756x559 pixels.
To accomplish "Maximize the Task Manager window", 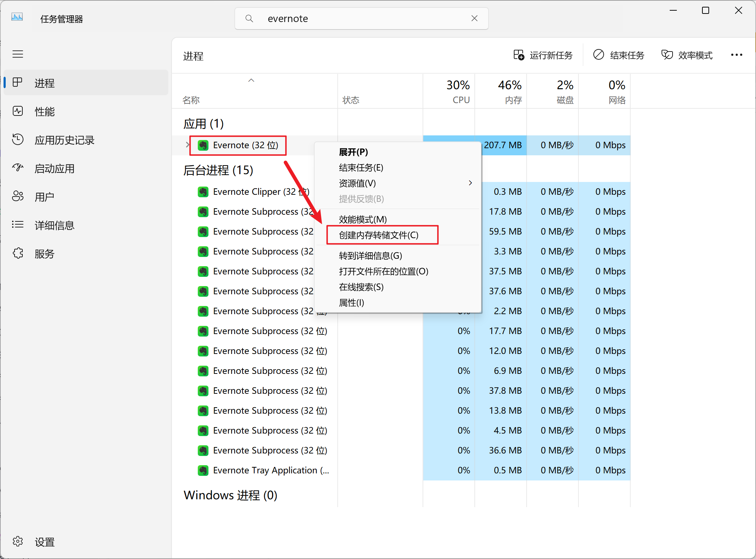I will point(706,11).
